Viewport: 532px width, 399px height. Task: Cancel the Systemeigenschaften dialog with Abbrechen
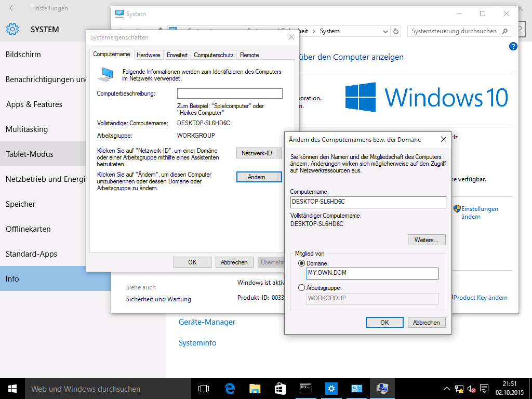pyautogui.click(x=234, y=262)
